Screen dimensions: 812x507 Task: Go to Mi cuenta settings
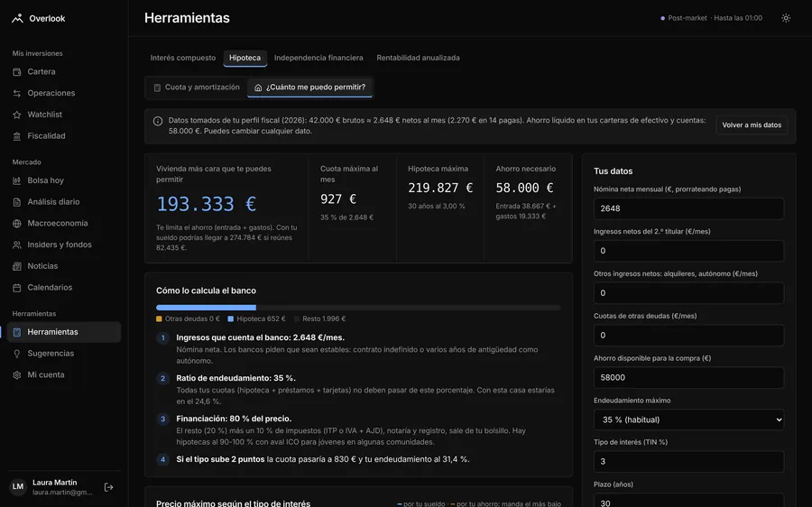point(64,375)
